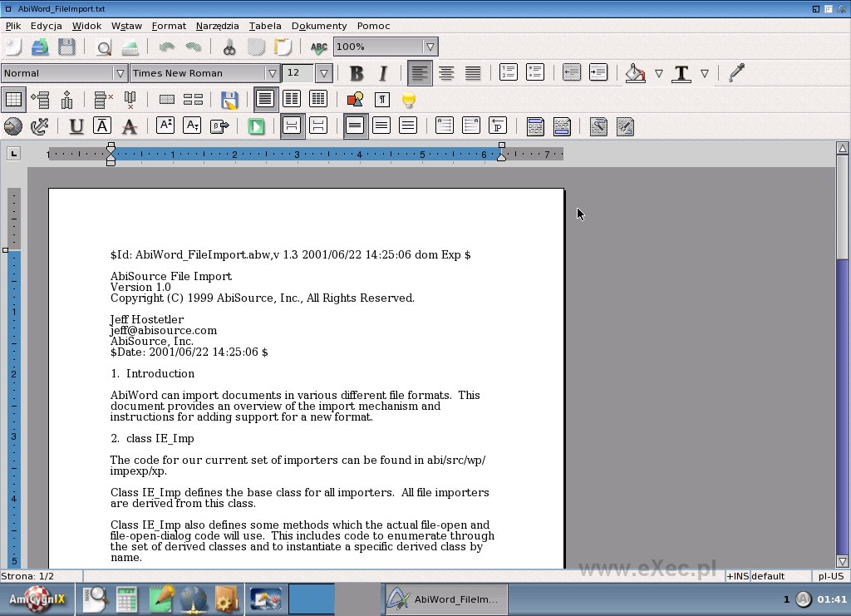Click the green play arrow icon
The width and height of the screenshot is (851, 616).
256,126
